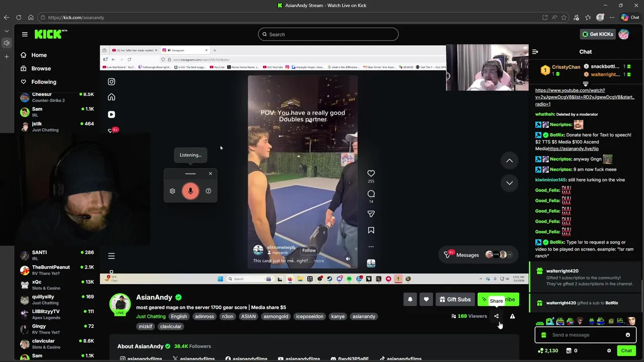This screenshot has width=644, height=362.
Task: Open user profile avatar menu
Action: tap(624, 34)
